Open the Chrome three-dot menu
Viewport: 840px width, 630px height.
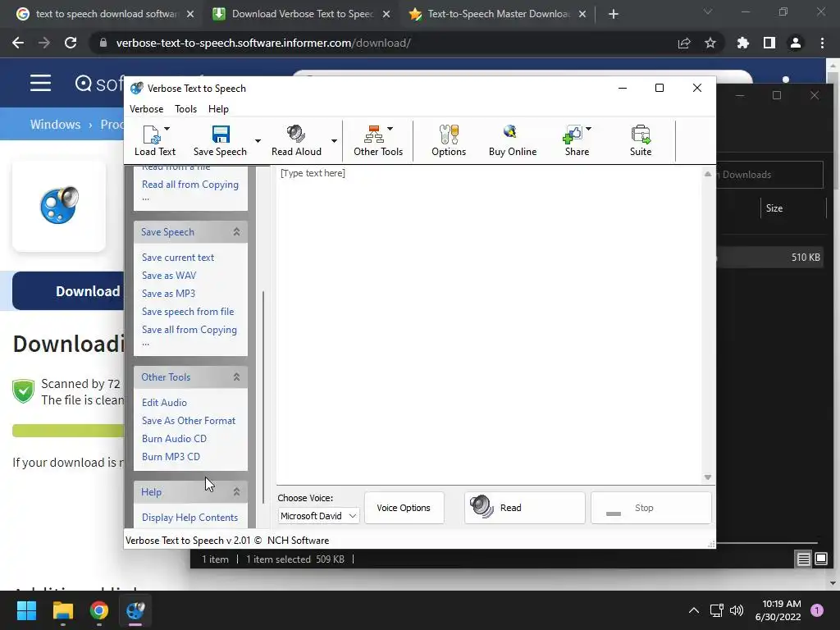[x=822, y=43]
